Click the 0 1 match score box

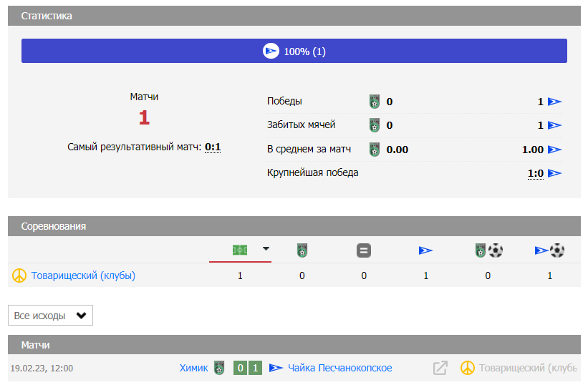coord(248,368)
